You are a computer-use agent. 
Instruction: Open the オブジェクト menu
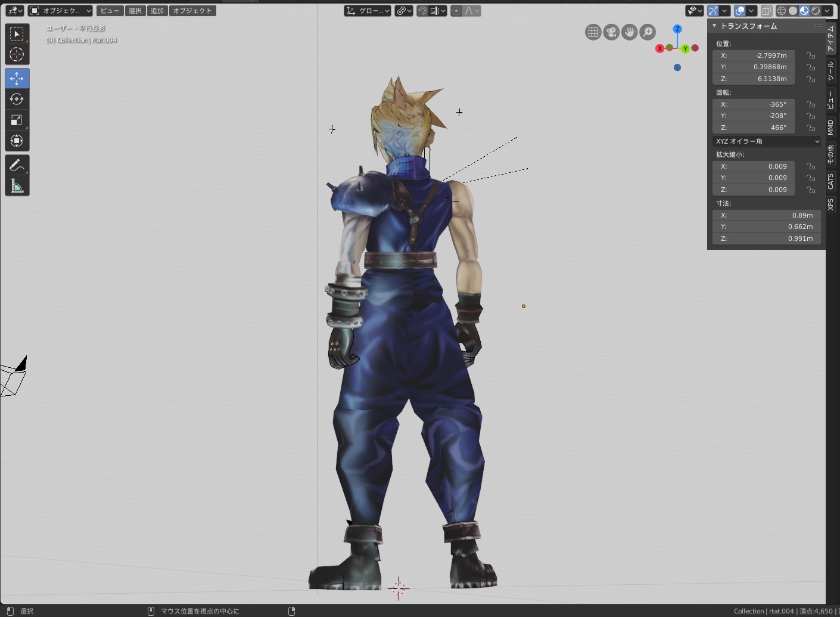[x=192, y=11]
